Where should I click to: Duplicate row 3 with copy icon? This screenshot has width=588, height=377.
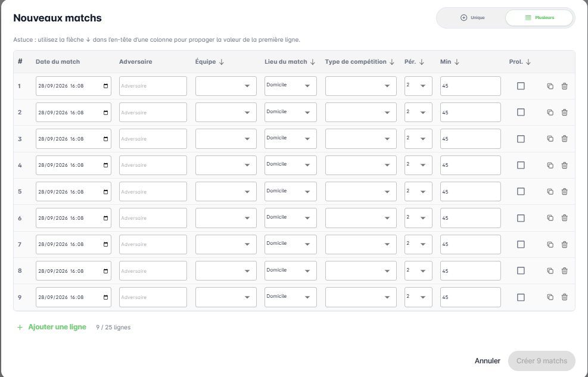click(550, 139)
